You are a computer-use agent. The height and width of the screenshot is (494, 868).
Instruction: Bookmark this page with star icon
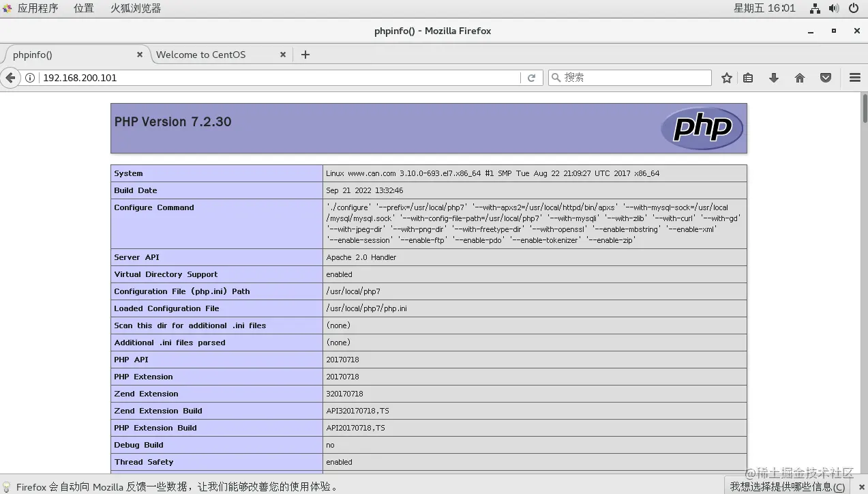pyautogui.click(x=727, y=78)
